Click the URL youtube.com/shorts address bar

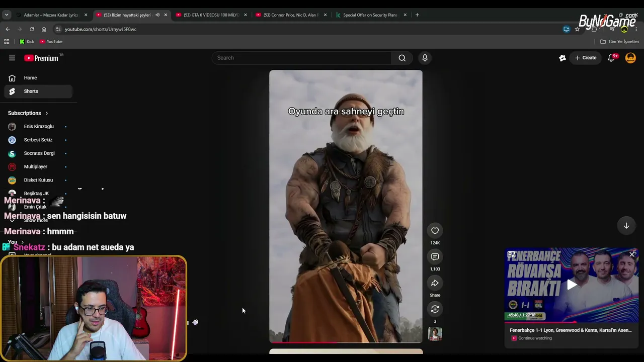(x=101, y=29)
